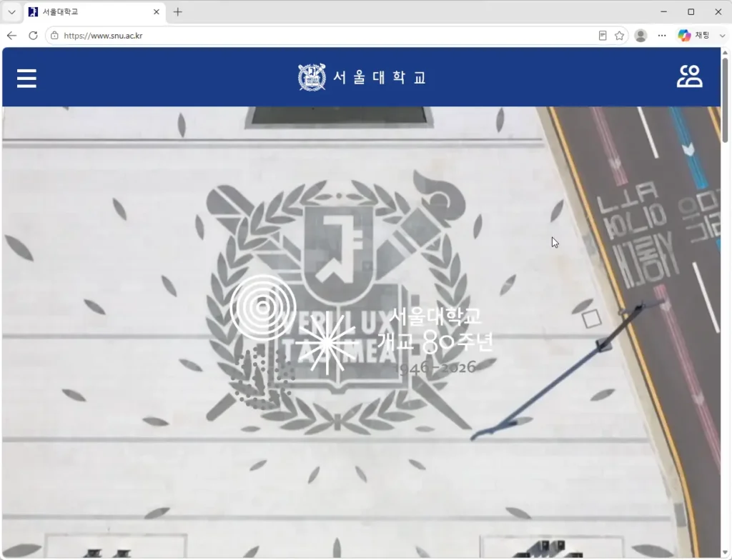Click scrollbar down arrow at bottom
The height and width of the screenshot is (560, 732).
point(725,554)
